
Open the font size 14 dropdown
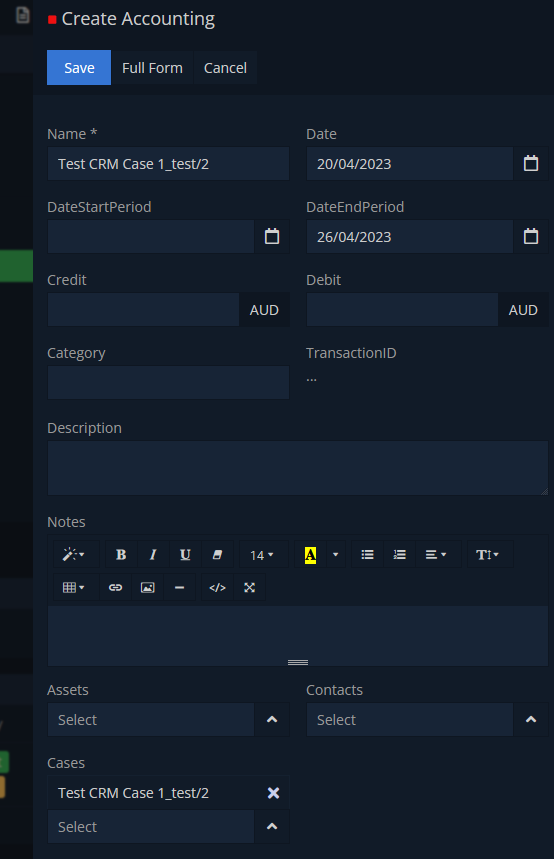click(261, 554)
